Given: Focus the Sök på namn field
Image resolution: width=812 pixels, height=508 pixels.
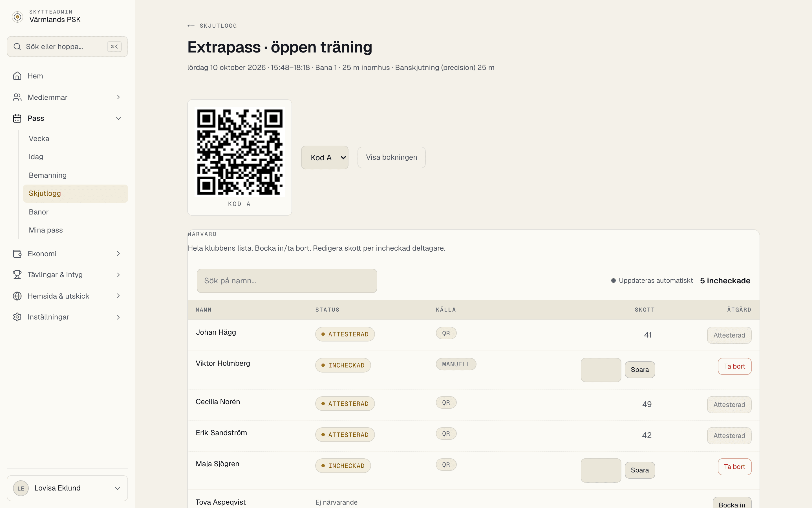Looking at the screenshot, I should pos(287,281).
